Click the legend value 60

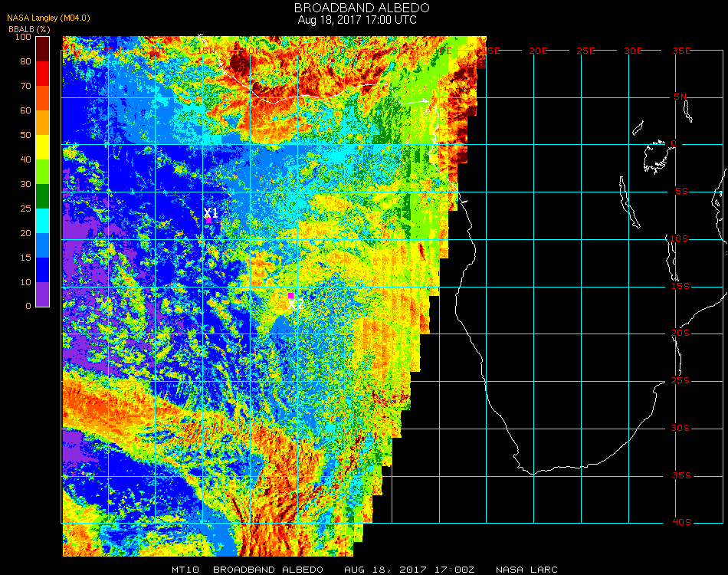tap(25, 110)
